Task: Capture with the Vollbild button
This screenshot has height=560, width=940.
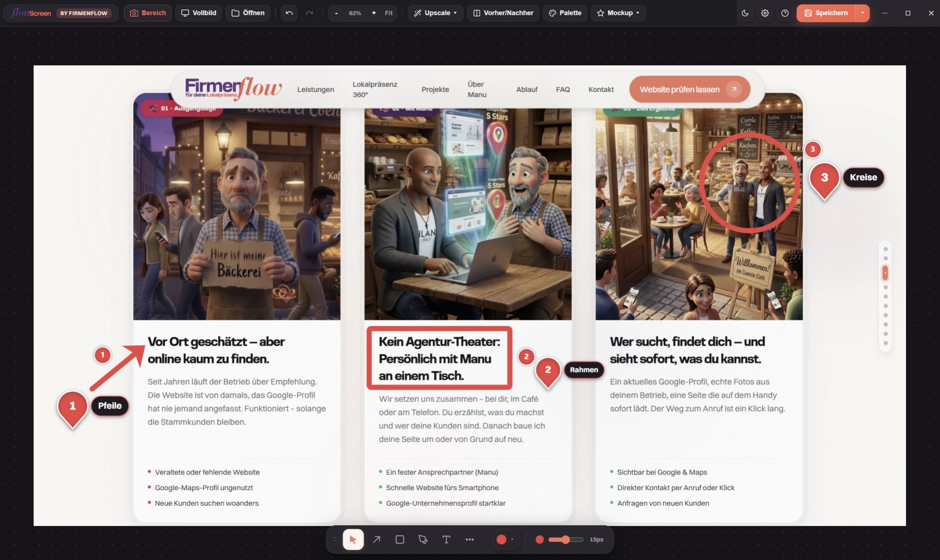Action: coord(199,13)
